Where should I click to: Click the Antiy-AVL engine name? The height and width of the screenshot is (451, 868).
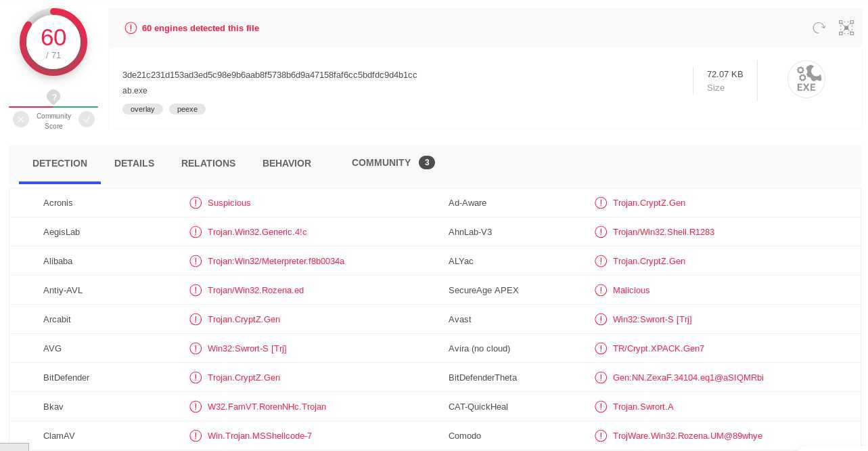tap(63, 291)
